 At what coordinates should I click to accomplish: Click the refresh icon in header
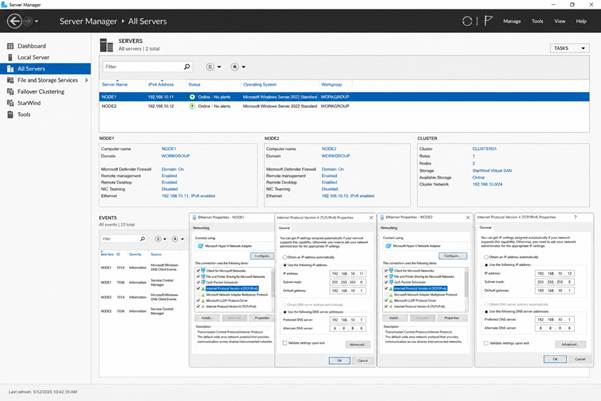467,21
